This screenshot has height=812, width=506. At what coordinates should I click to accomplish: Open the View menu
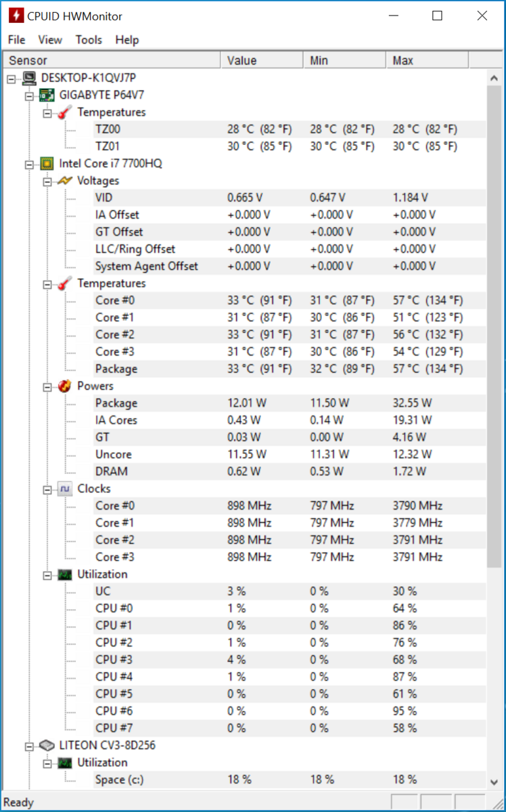50,40
